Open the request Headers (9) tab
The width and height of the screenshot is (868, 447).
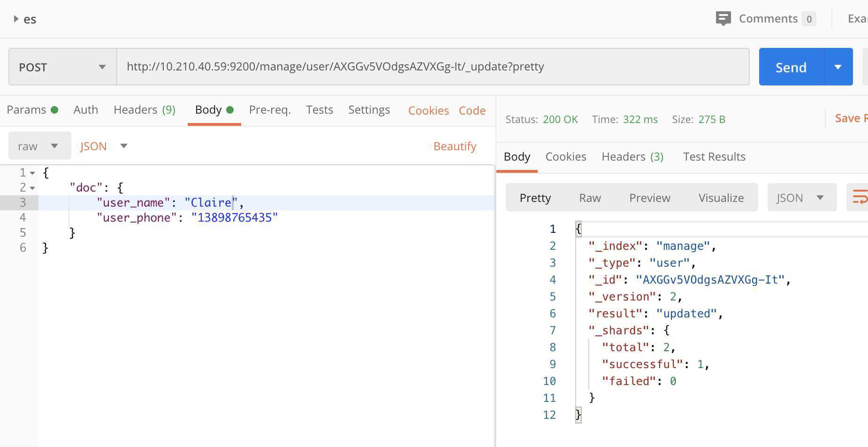pyautogui.click(x=145, y=110)
